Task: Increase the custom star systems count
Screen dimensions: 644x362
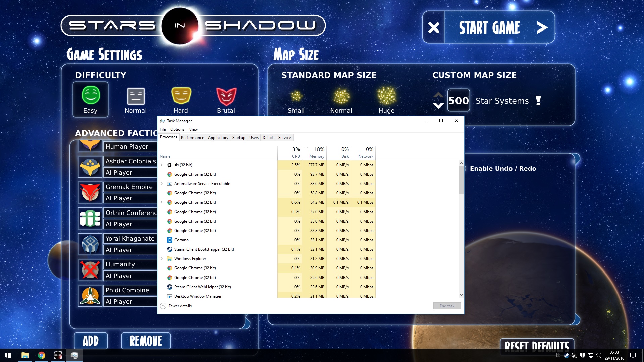Action: click(x=438, y=95)
